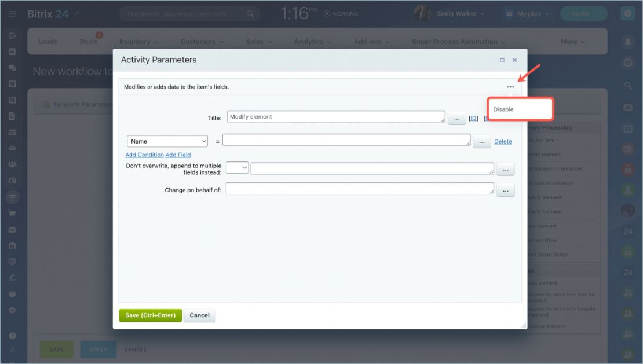The width and height of the screenshot is (643, 364).
Task: Click the Invite button
Action: pyautogui.click(x=580, y=14)
